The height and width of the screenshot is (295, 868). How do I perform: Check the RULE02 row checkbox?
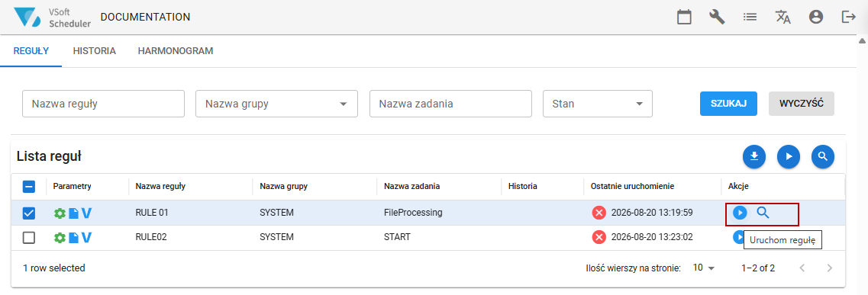pos(29,238)
